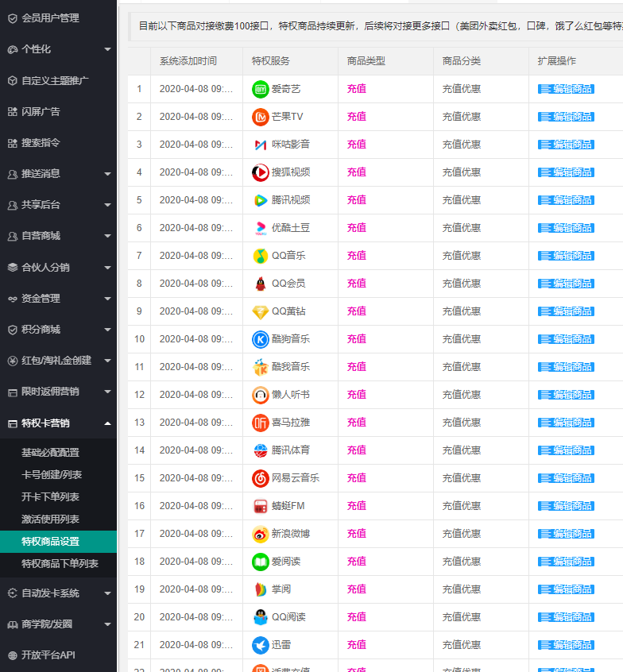Viewport: 623px width, 672px height.
Task: Expand the 推送消息 menu arrow
Action: [x=107, y=174]
